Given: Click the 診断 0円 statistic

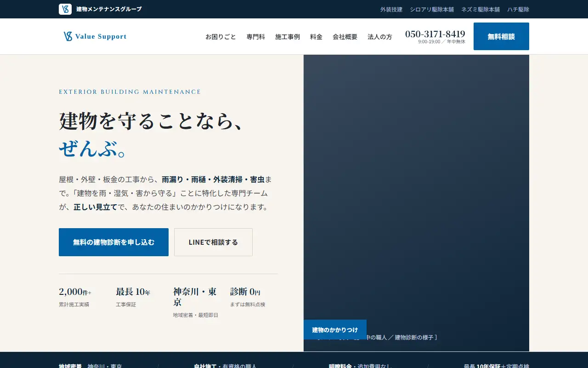Looking at the screenshot, I should (245, 292).
